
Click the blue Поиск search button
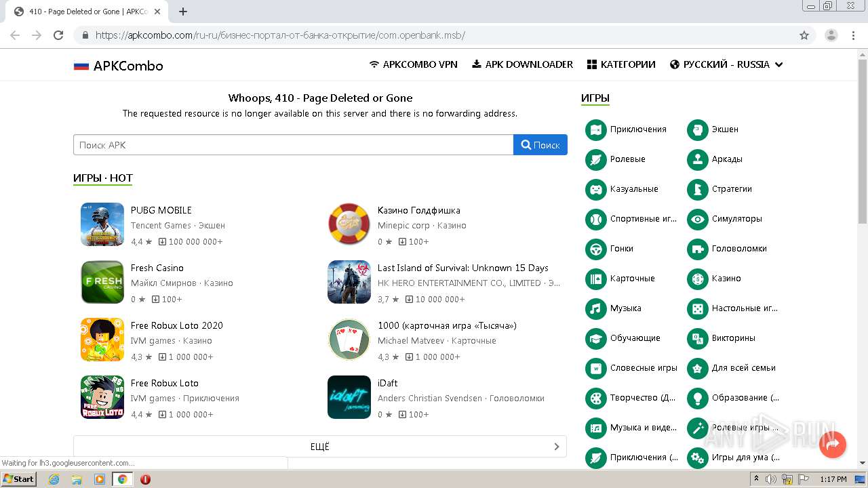click(540, 145)
